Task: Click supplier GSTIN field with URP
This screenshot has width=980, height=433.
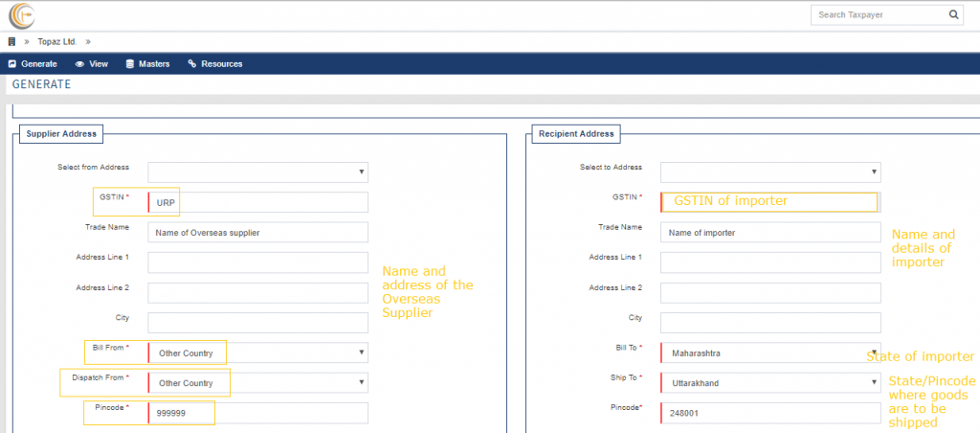Action: tap(258, 202)
